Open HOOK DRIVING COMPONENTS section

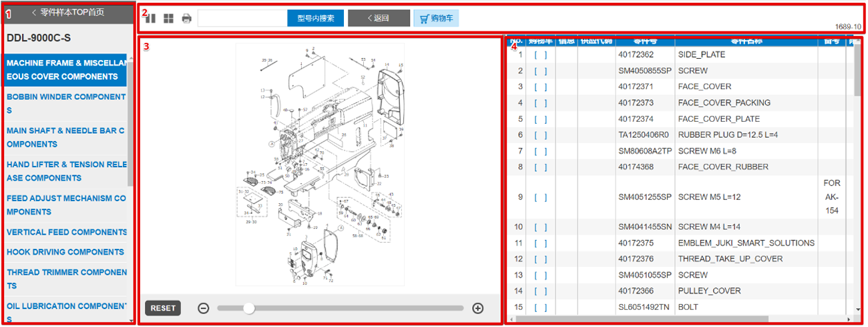click(65, 252)
